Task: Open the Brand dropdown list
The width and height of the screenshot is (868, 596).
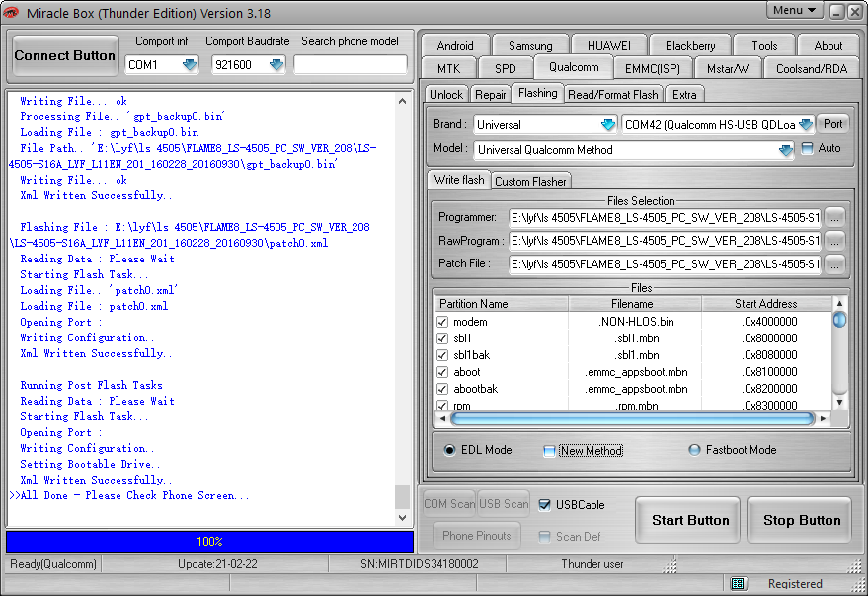Action: (x=608, y=125)
